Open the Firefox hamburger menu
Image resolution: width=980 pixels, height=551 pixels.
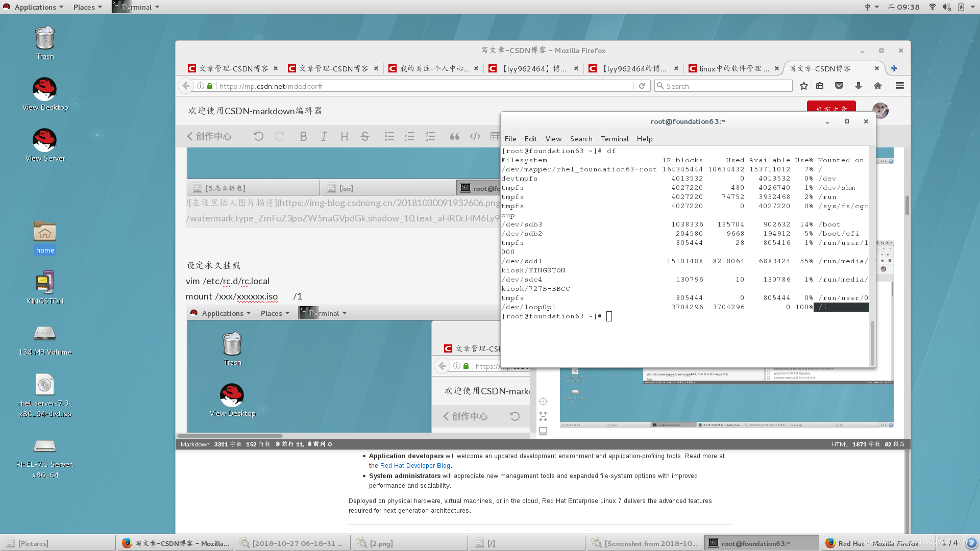(900, 86)
